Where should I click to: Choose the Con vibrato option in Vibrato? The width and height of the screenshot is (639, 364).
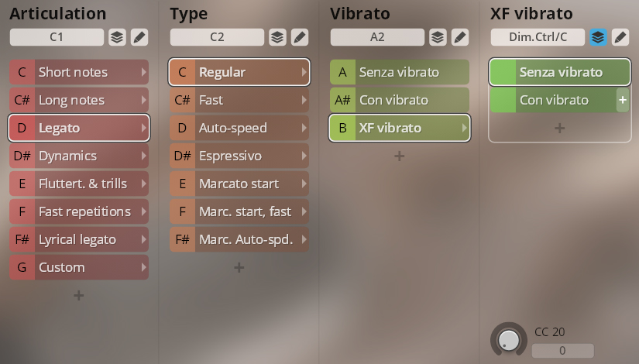[398, 100]
